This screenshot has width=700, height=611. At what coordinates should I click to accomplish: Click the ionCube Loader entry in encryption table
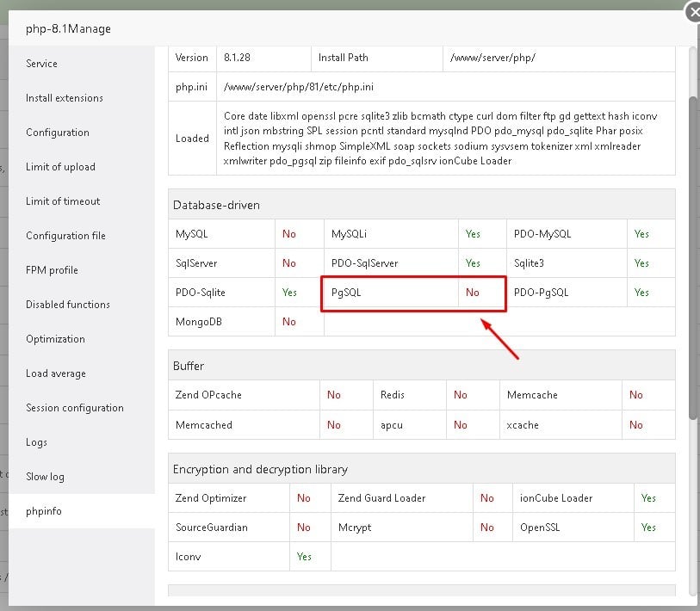(555, 498)
